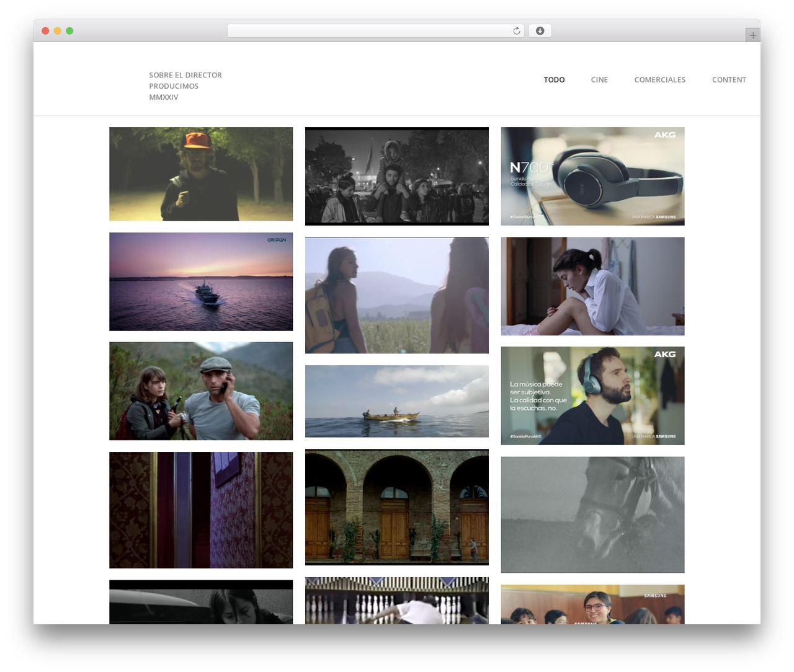The width and height of the screenshot is (794, 672).
Task: Open thumbnail of man in red cap
Action: [201, 174]
